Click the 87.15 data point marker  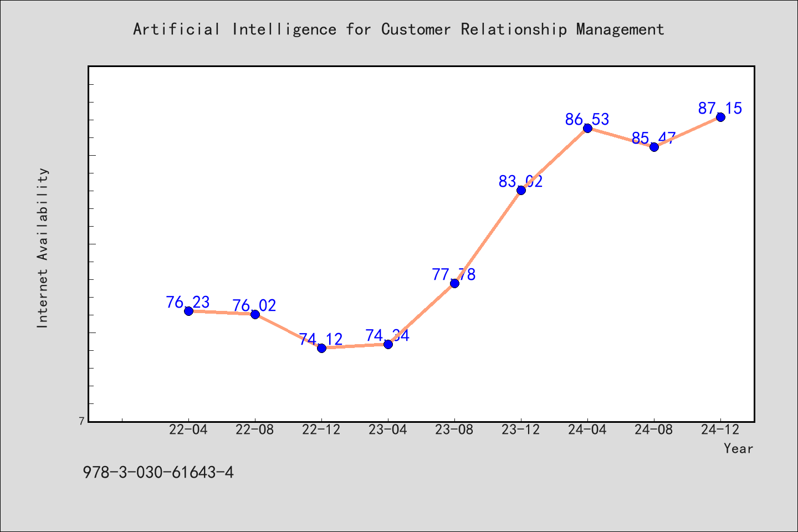click(720, 117)
